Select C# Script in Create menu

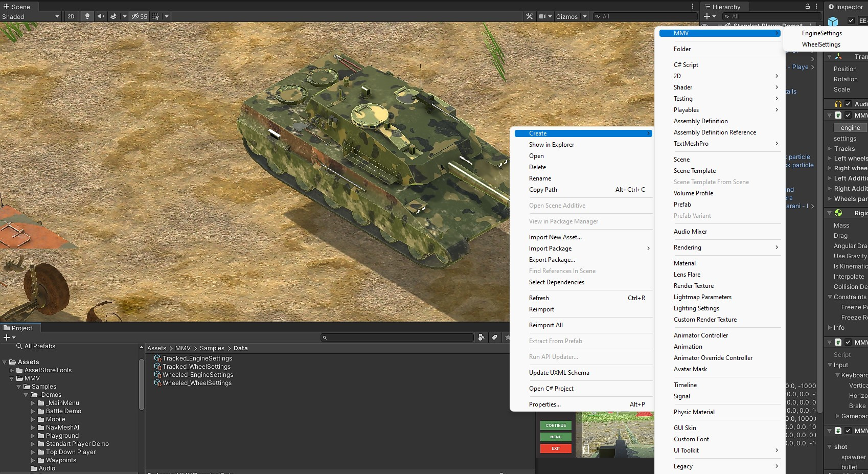[686, 65]
